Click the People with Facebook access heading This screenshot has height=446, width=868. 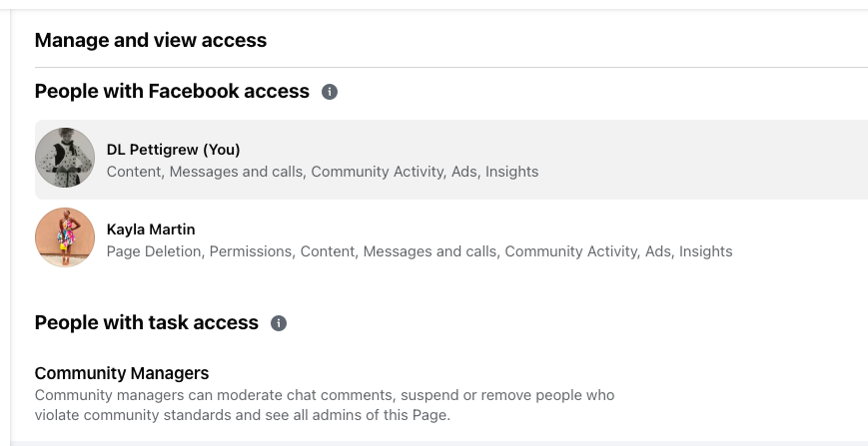tap(172, 92)
